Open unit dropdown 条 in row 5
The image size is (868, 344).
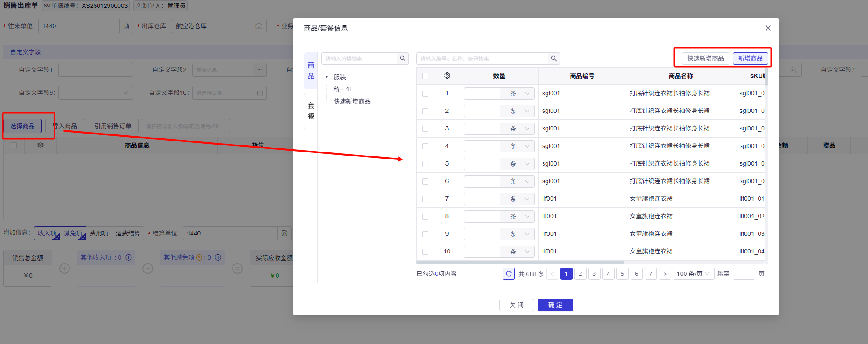click(517, 164)
